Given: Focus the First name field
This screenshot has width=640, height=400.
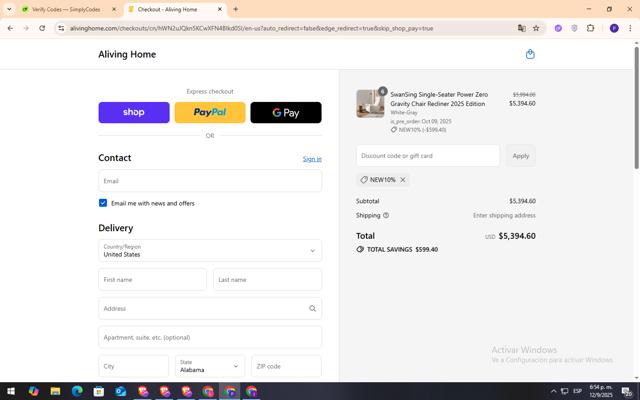Looking at the screenshot, I should (x=152, y=280).
